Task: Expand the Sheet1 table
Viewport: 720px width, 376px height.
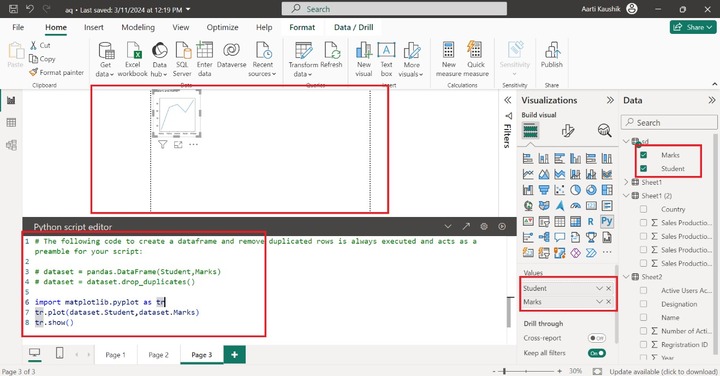Action: (626, 182)
